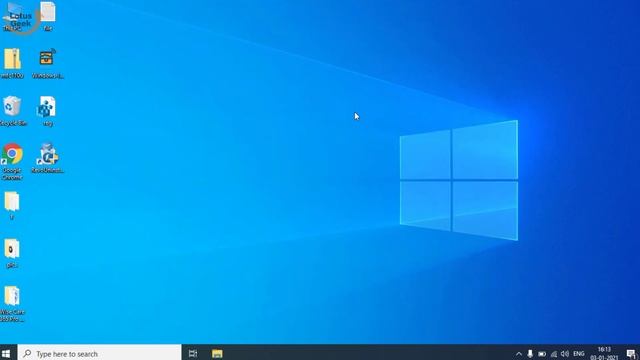Open the volume speaker tray icon
Screen dimensions: 640x360
point(565,354)
